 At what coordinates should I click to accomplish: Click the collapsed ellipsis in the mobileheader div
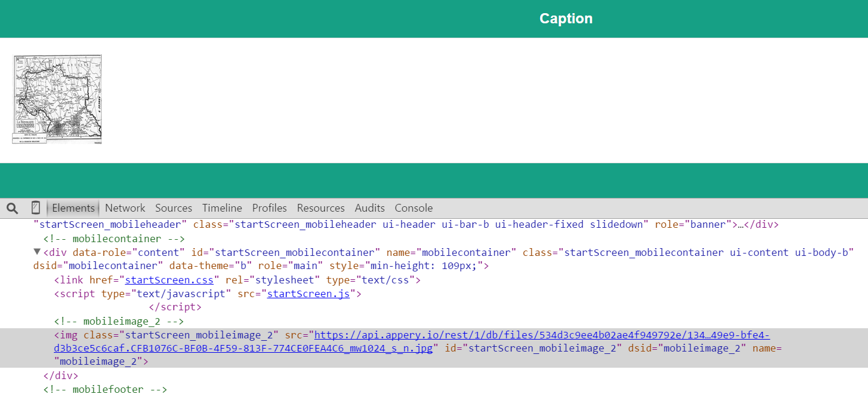[x=742, y=225]
